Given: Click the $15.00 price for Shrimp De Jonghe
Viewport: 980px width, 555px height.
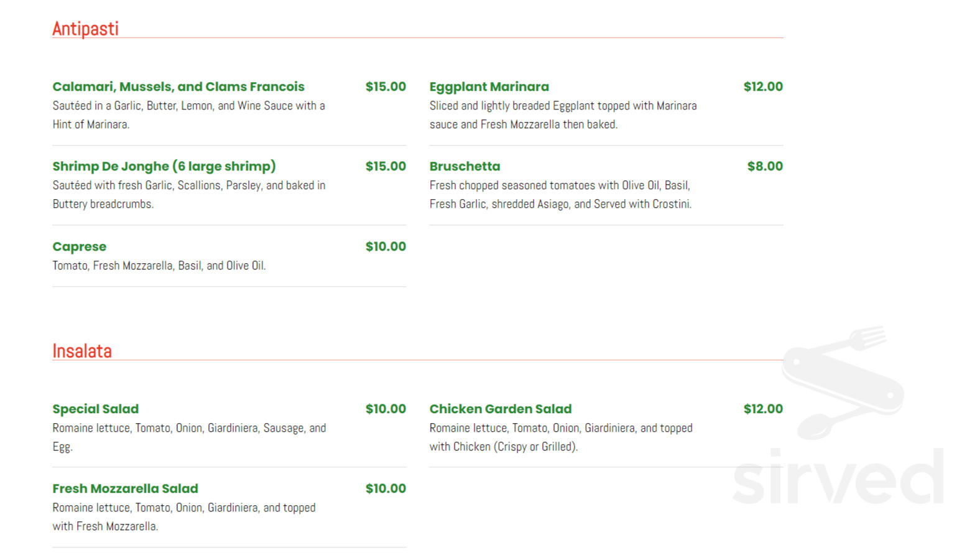Looking at the screenshot, I should 386,166.
